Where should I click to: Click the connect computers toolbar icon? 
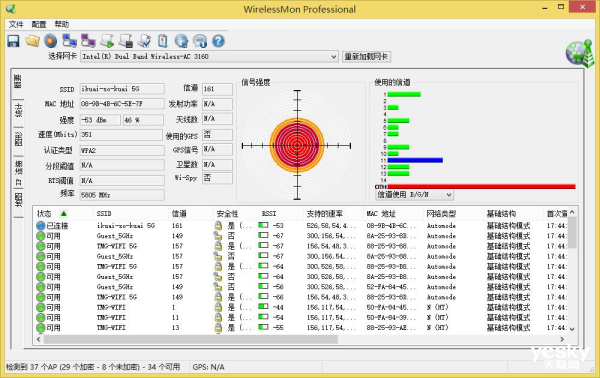point(69,41)
